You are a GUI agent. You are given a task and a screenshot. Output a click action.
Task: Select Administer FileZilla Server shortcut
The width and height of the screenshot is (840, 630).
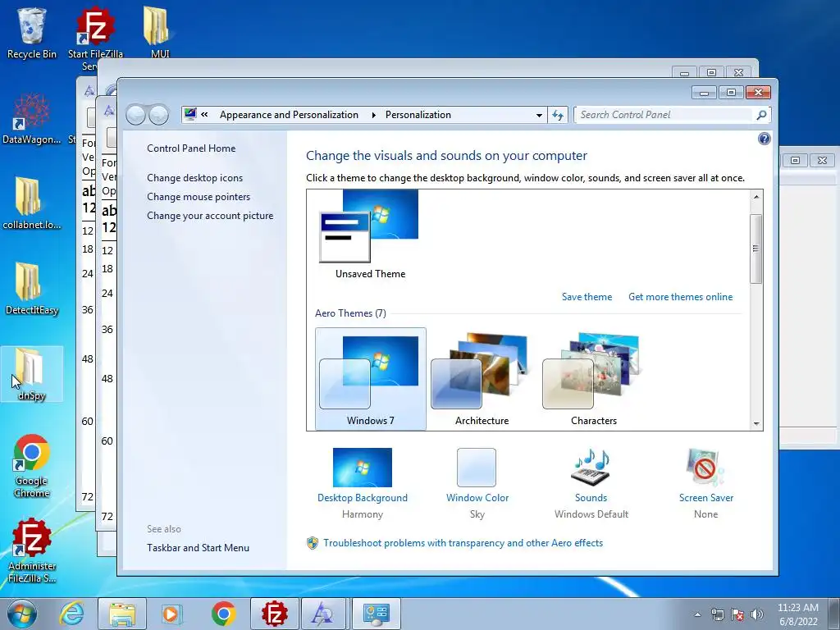coord(32,550)
